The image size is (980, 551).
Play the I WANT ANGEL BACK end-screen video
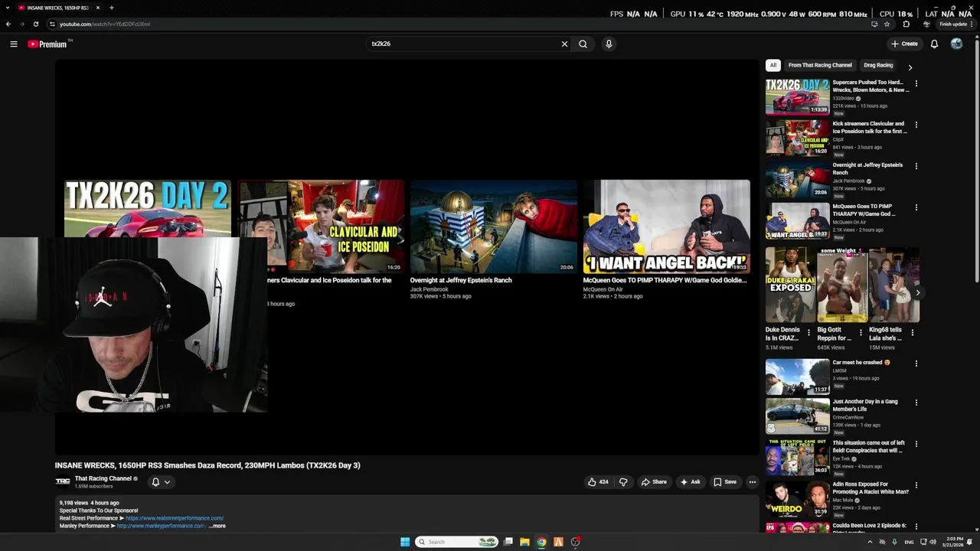666,227
